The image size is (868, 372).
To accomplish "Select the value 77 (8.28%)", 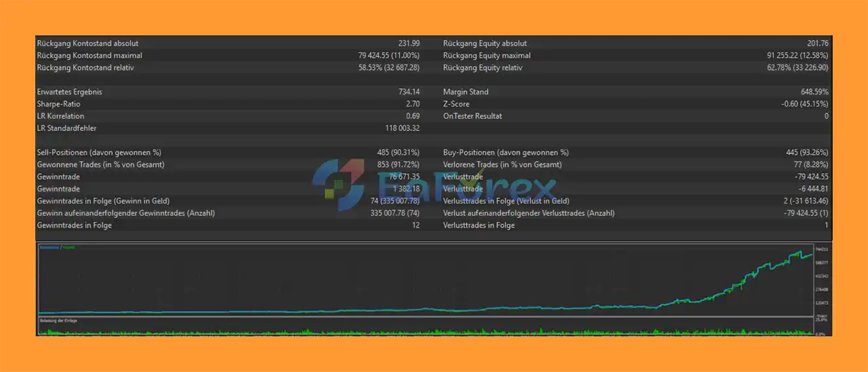I will pyautogui.click(x=810, y=164).
